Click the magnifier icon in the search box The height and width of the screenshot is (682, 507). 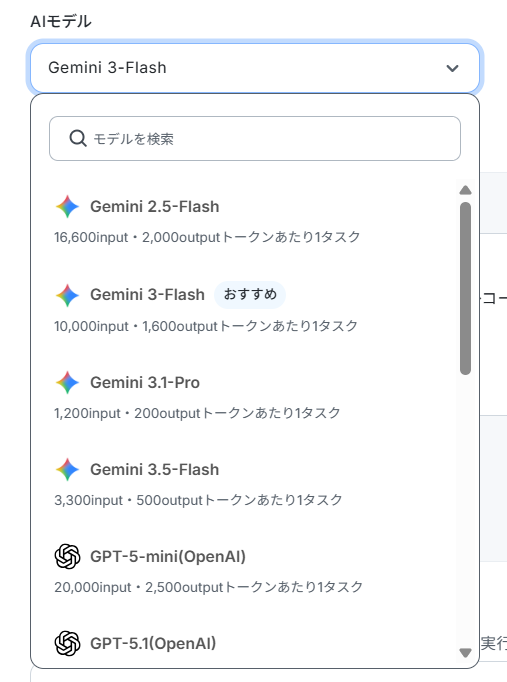[78, 139]
